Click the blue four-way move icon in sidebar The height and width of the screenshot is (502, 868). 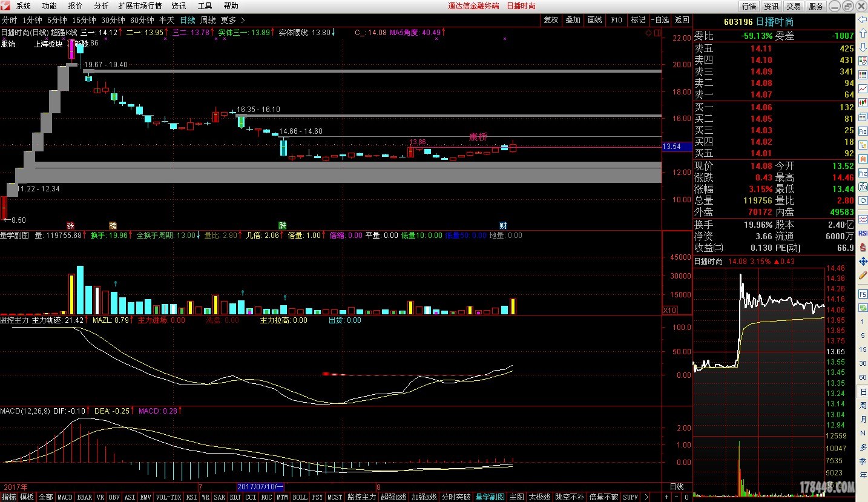click(863, 261)
